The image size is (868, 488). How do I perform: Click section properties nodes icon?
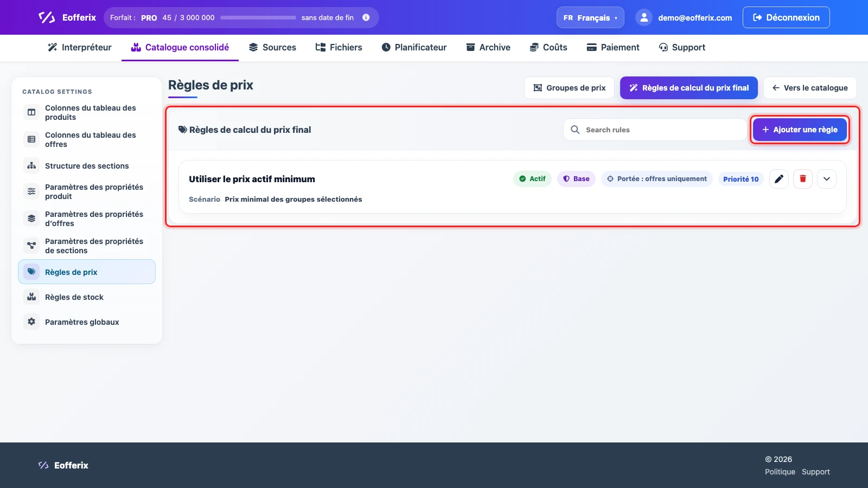point(31,246)
